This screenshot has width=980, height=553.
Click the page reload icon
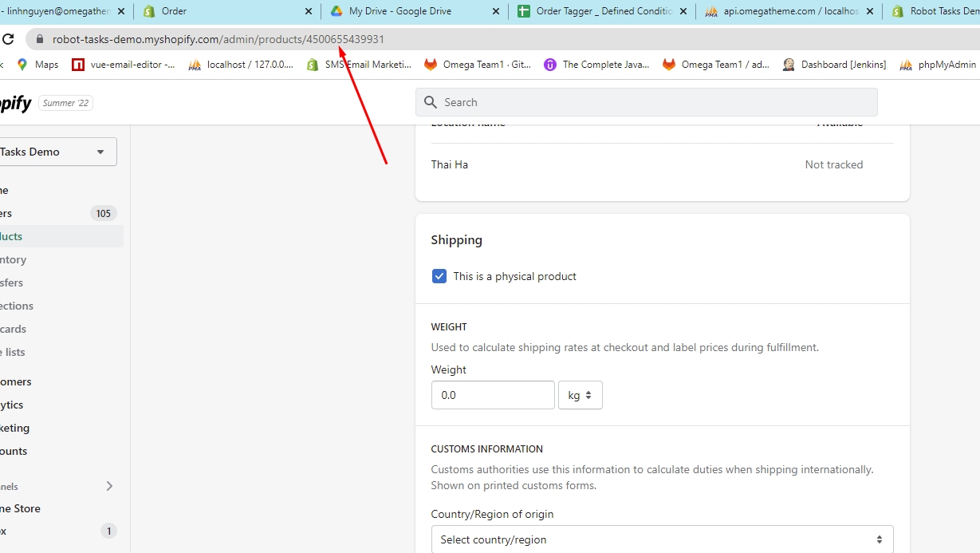tap(8, 39)
